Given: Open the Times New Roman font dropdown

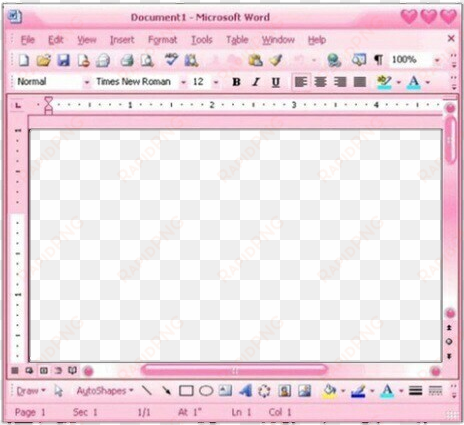Looking at the screenshot, I should click(x=183, y=82).
